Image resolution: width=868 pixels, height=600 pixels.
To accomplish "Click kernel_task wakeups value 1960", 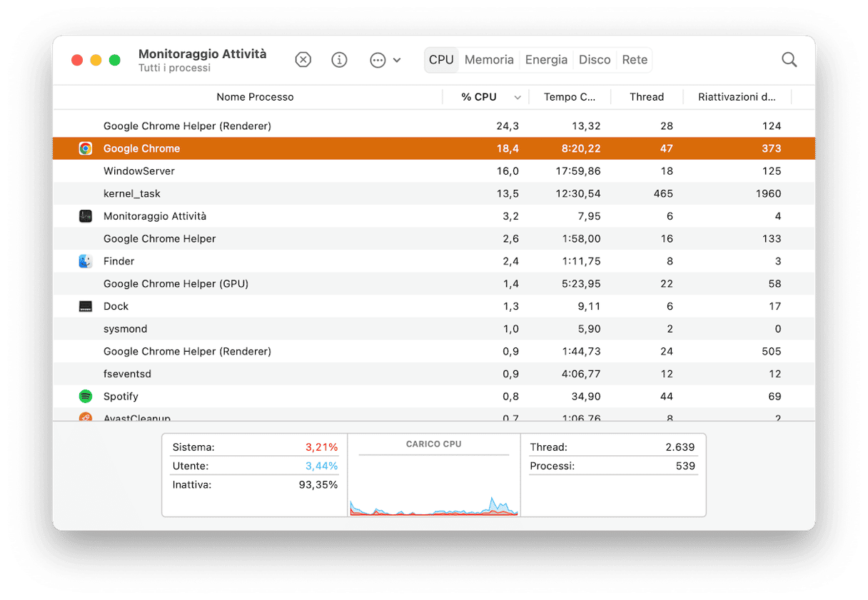I will (x=768, y=193).
